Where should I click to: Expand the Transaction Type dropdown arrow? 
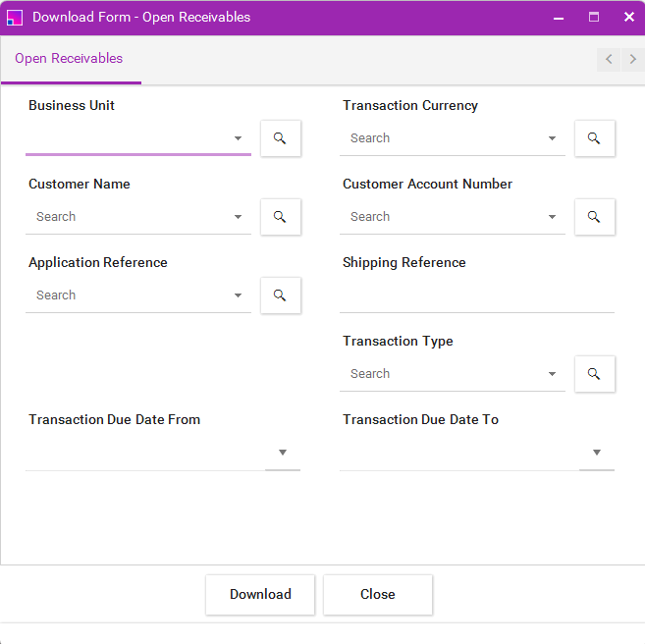point(552,374)
